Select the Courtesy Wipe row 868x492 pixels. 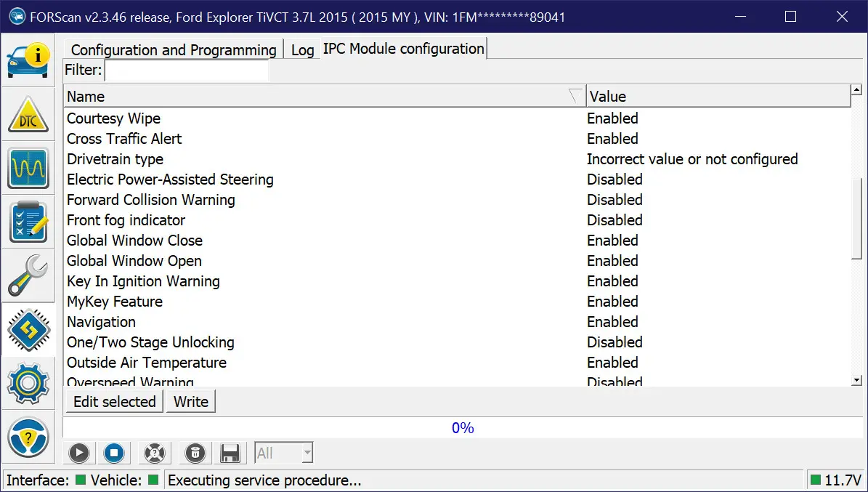(x=458, y=118)
